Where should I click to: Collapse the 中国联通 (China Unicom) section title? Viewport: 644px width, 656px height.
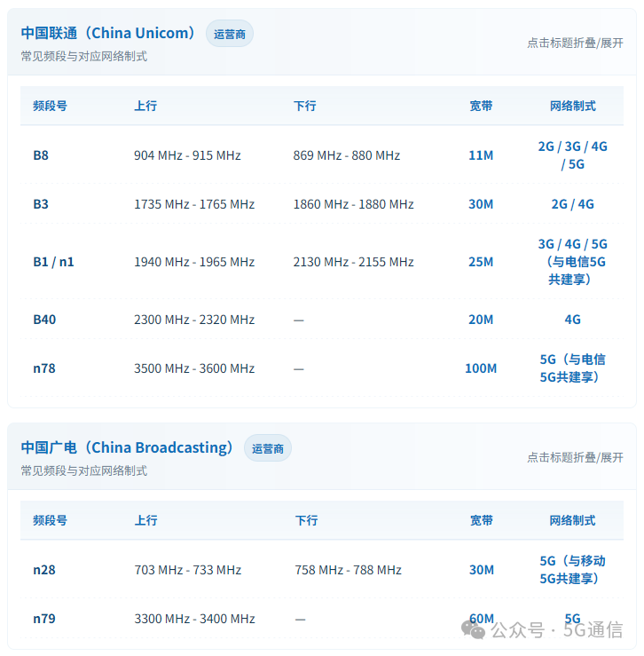click(x=108, y=33)
